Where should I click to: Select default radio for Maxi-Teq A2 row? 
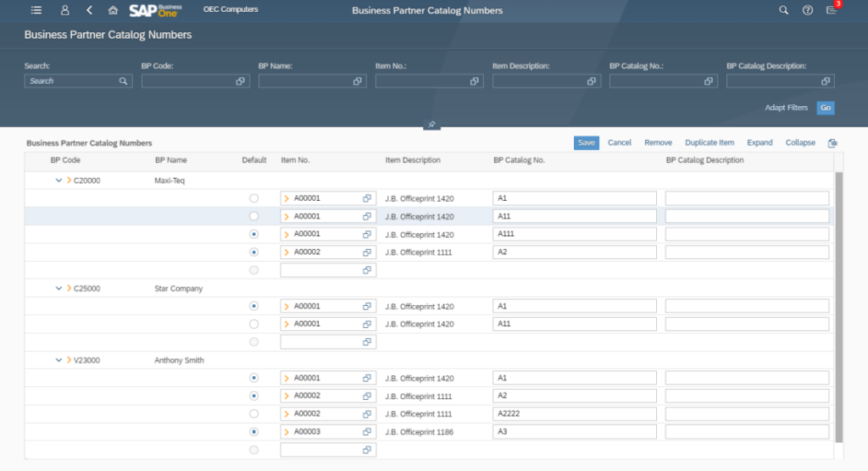pyautogui.click(x=253, y=252)
